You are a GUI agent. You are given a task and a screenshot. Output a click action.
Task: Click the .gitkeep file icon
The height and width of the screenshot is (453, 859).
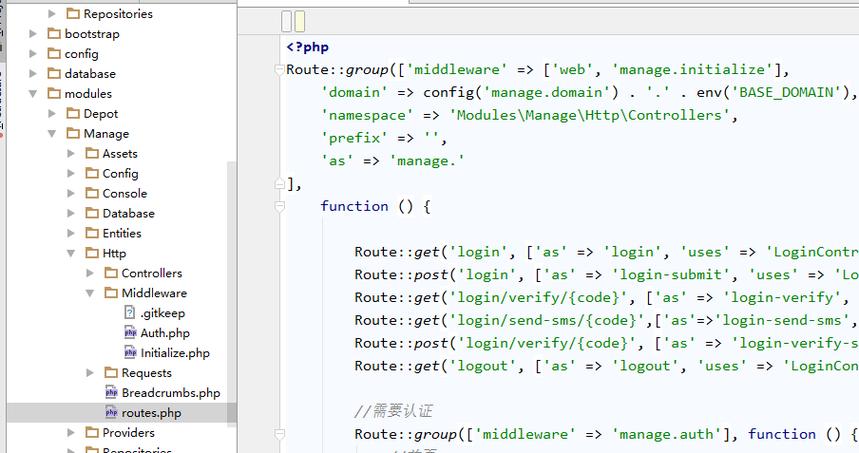[x=130, y=312]
